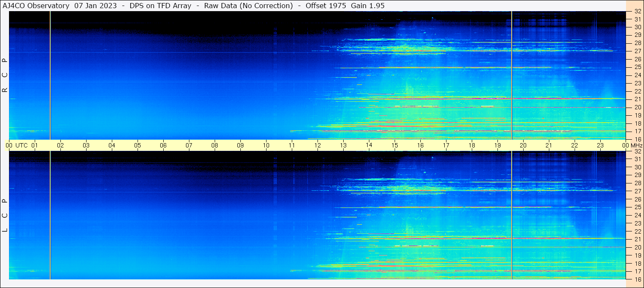Select hour label '11' on time axis

292,145
